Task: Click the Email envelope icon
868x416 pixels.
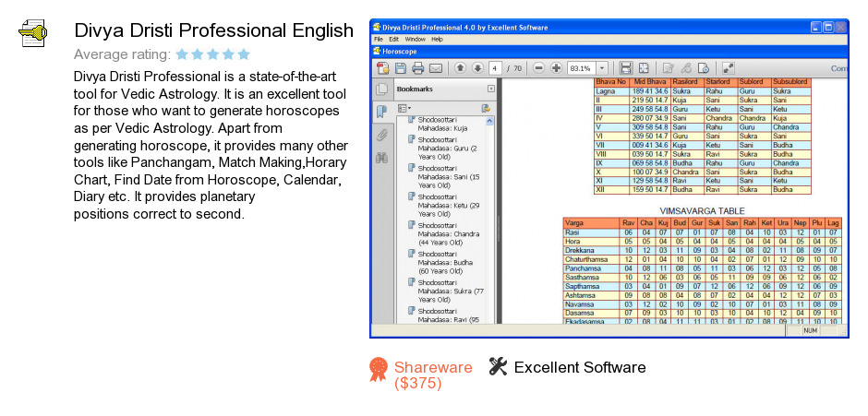Action: 436,68
